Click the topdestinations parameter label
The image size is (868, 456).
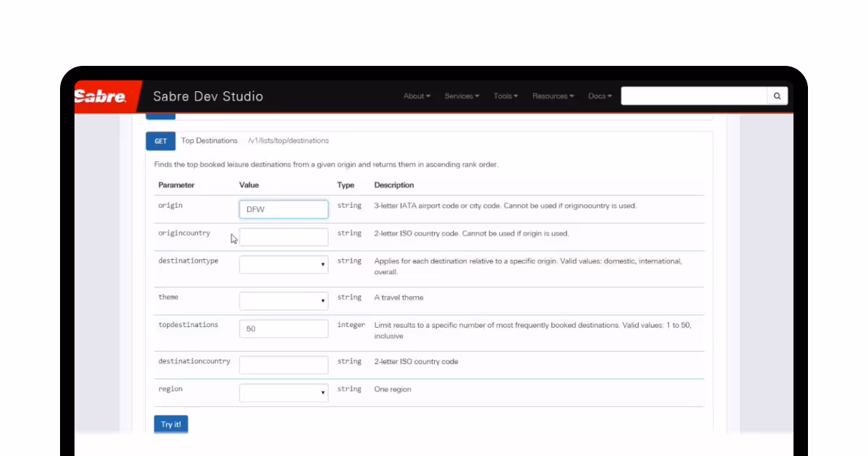tap(188, 325)
